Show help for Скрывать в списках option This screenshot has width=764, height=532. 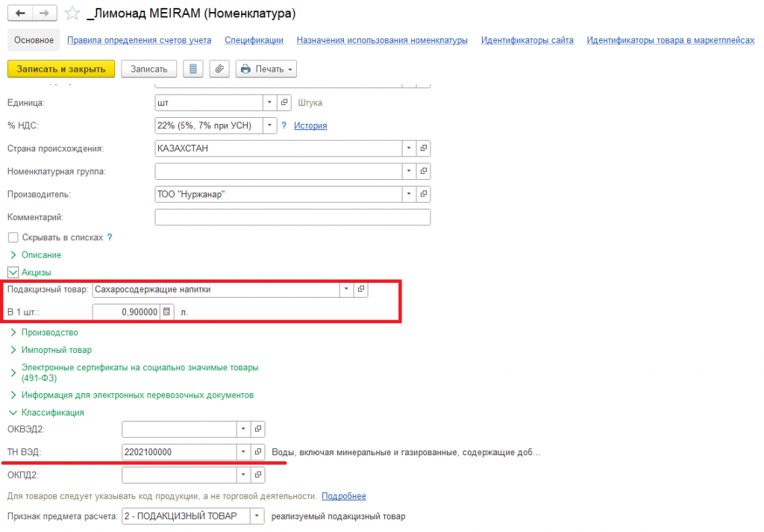pos(110,237)
